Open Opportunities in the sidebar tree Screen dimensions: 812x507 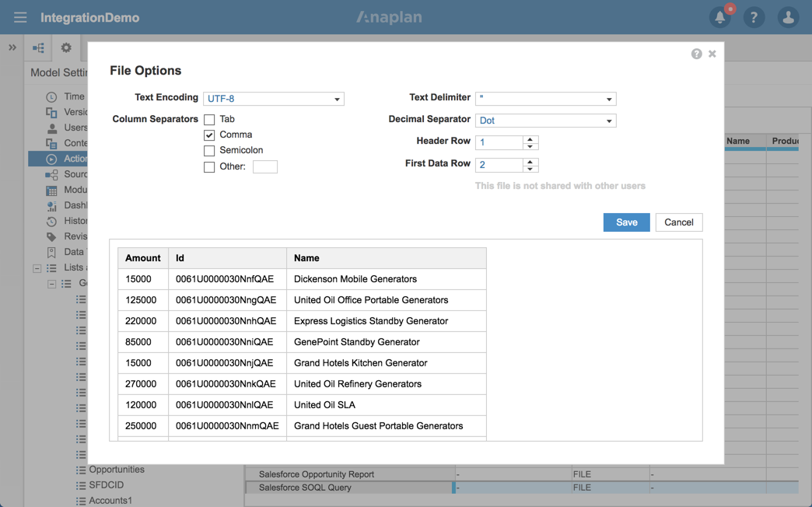(x=117, y=470)
